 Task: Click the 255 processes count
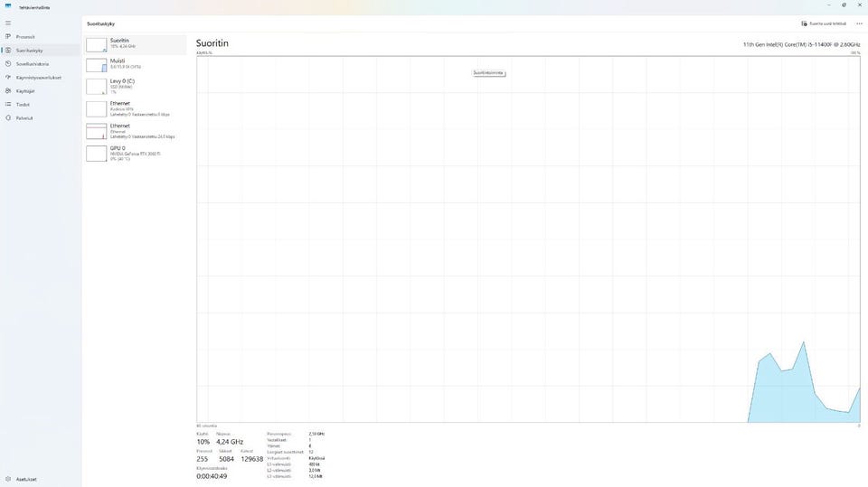[x=202, y=459]
